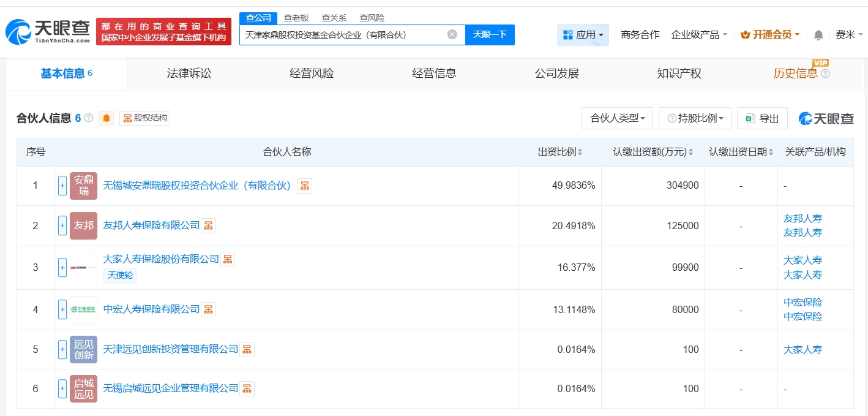Clear the search box text
The width and height of the screenshot is (868, 416).
pos(452,34)
